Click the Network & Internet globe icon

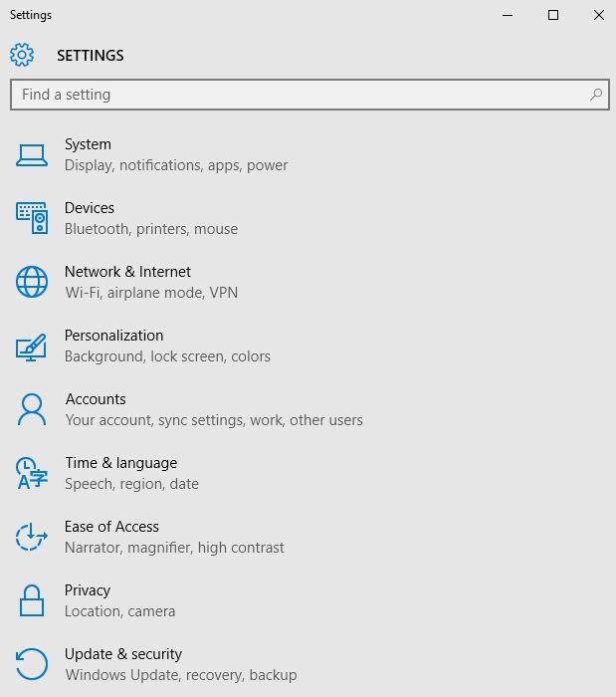[32, 282]
